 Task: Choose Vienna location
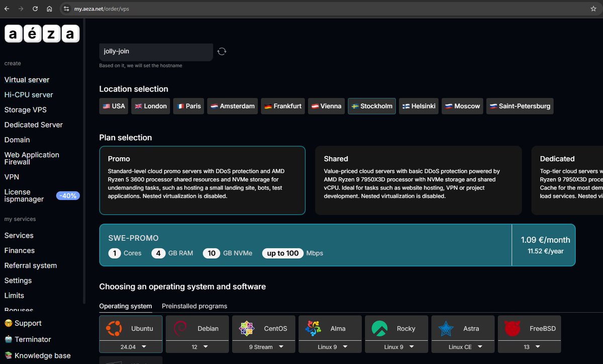(x=326, y=106)
